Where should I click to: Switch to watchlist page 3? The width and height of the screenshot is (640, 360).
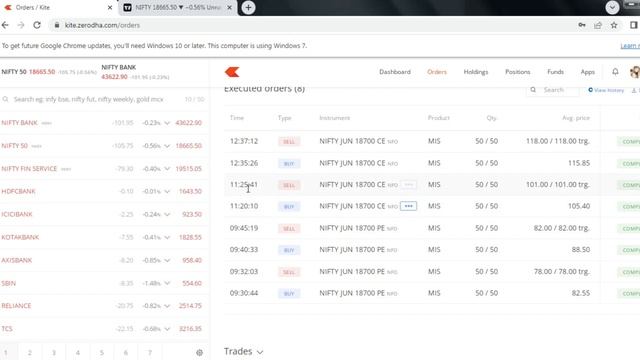tap(54, 352)
